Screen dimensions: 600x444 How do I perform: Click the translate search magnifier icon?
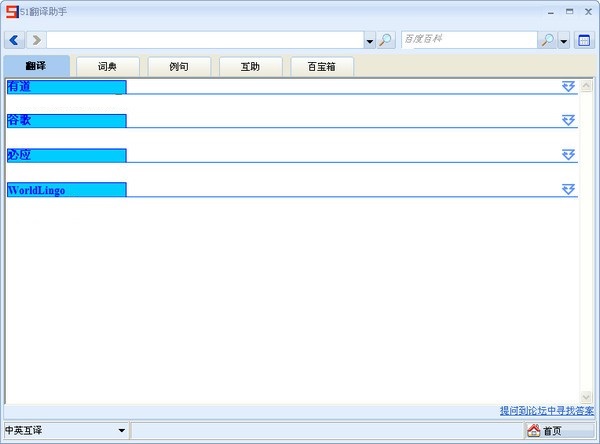pyautogui.click(x=386, y=40)
